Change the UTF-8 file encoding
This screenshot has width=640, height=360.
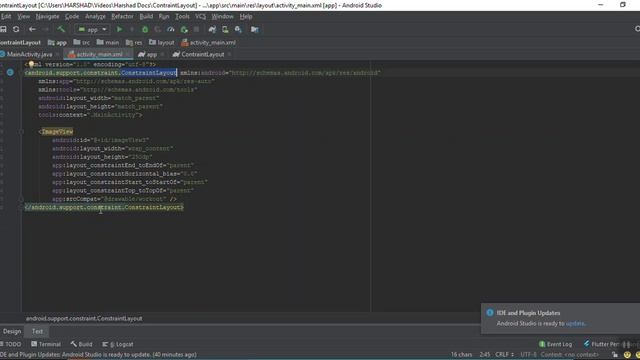point(528,355)
